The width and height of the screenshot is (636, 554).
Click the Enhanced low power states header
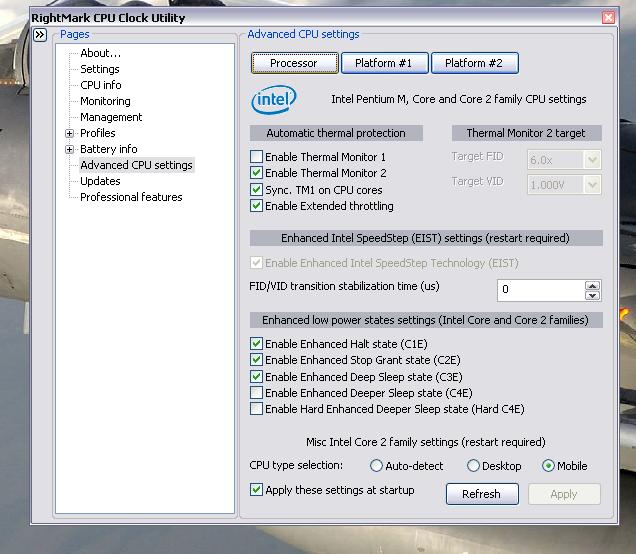coord(426,320)
